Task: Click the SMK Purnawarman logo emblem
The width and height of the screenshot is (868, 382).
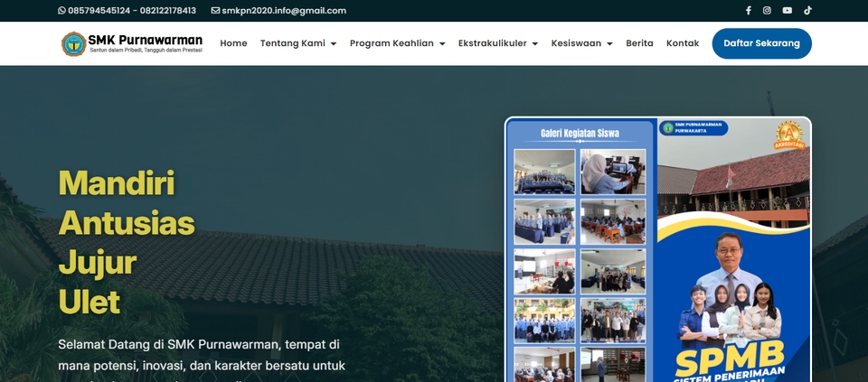Action: click(x=73, y=43)
